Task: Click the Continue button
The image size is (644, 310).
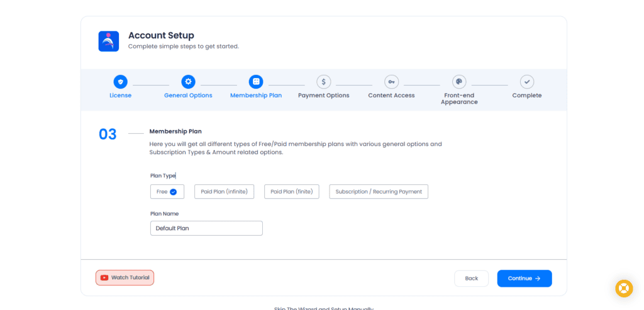Action: pyautogui.click(x=525, y=279)
